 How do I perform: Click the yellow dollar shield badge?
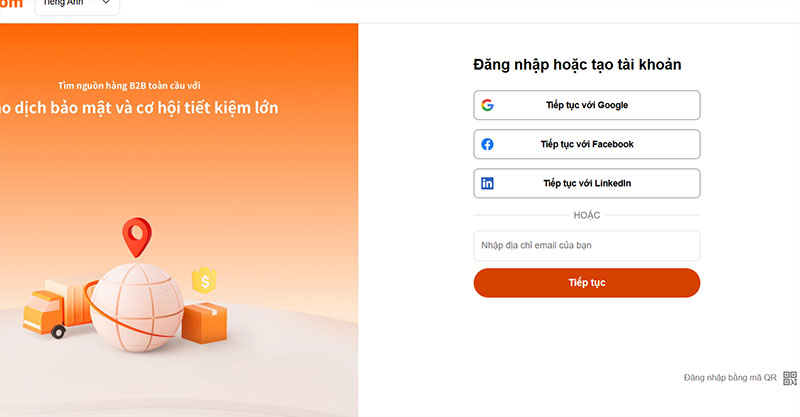pos(205,281)
